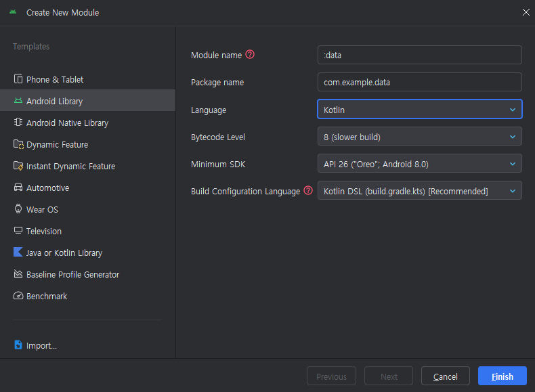Click the Module name label
The width and height of the screenshot is (535, 392).
pos(216,56)
